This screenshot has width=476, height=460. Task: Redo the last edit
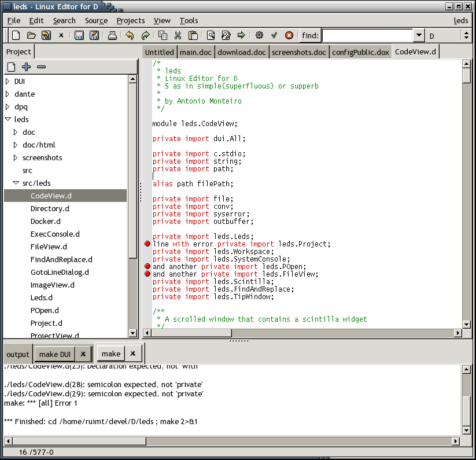pyautogui.click(x=145, y=35)
